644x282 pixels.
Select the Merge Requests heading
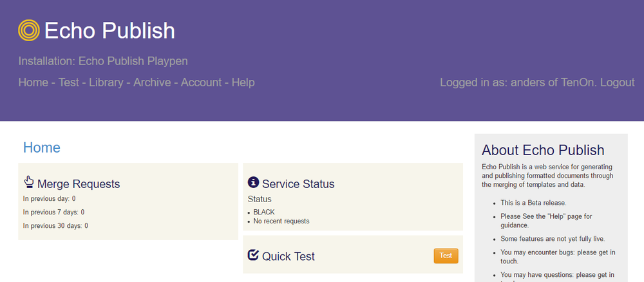pos(79,184)
